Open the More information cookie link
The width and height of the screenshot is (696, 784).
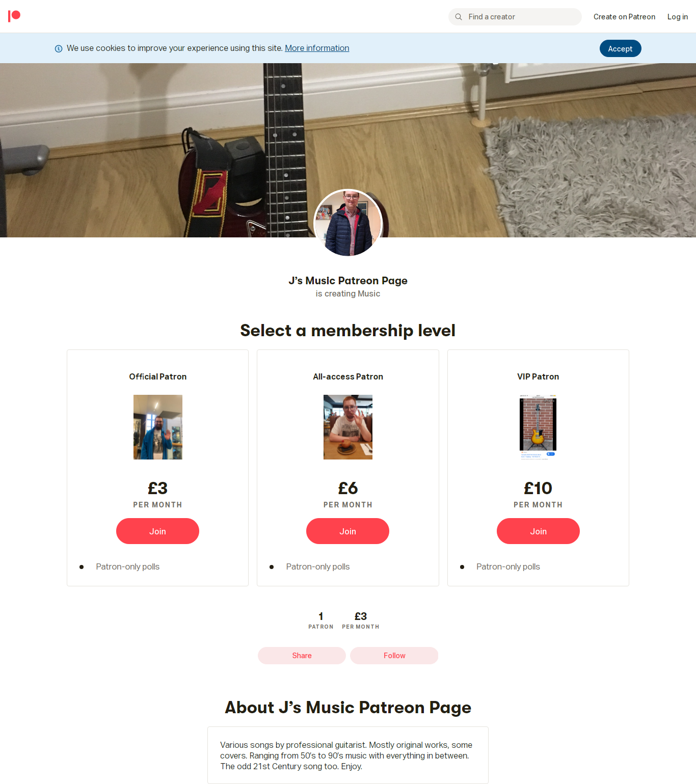(x=317, y=48)
